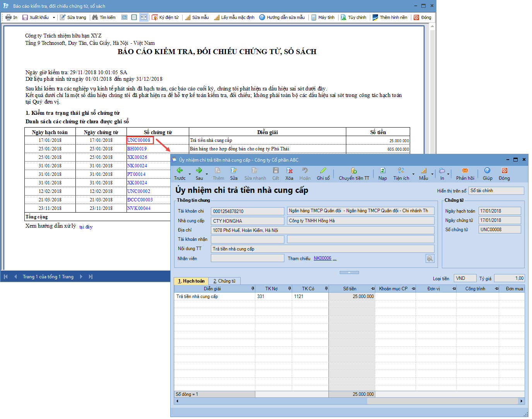Viewport: 532px width, 419px height.
Task: Open Phản hồi feedback envelope icon
Action: coord(465,171)
